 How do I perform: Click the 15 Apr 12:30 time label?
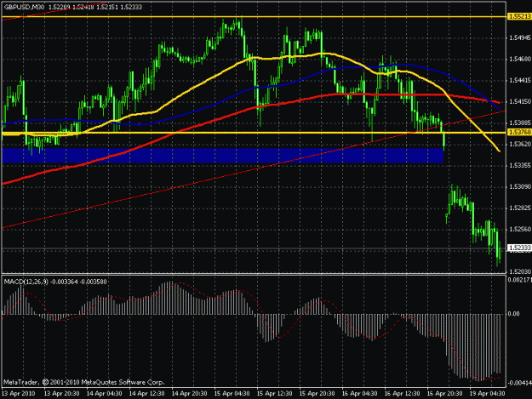(x=274, y=394)
